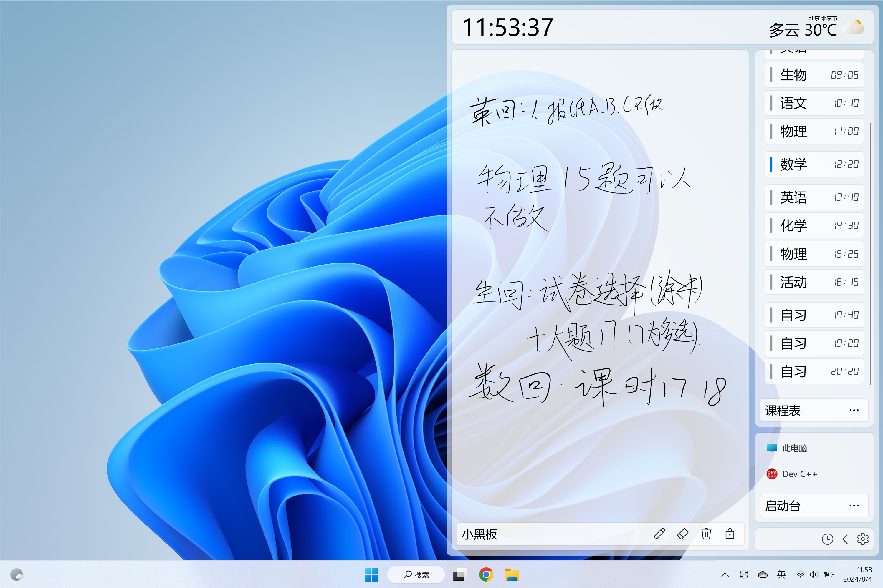
Task: Click the cloudy weather icon
Action: (x=853, y=28)
